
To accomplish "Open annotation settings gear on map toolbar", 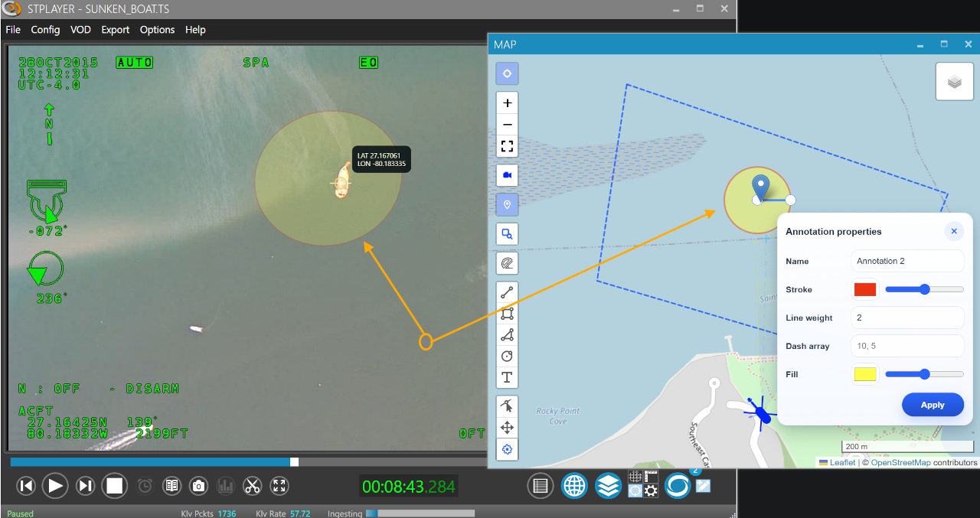I will click(507, 450).
